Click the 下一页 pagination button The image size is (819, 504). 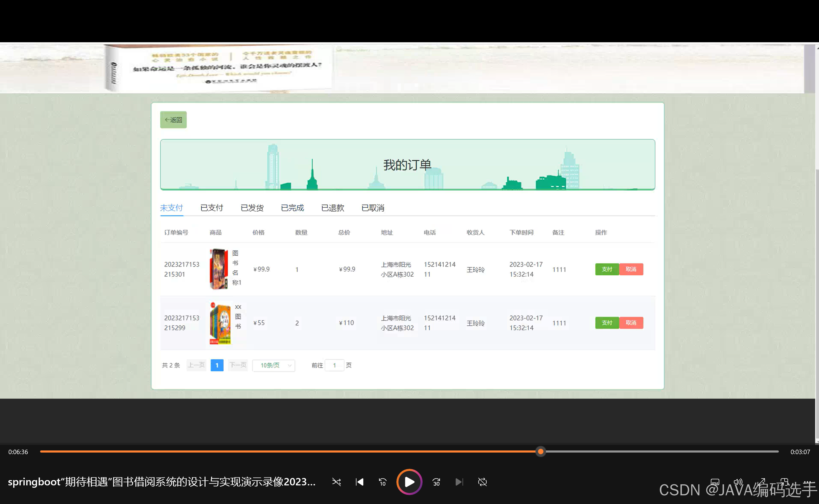pyautogui.click(x=238, y=365)
